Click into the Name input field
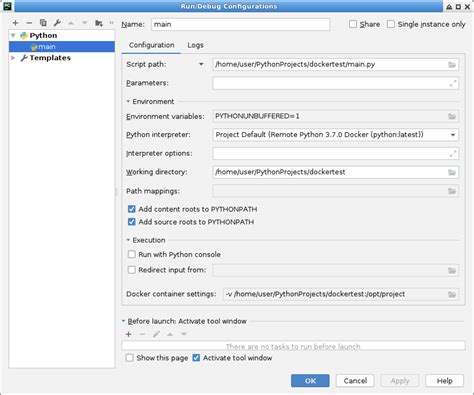Viewport: 474px width, 395px height. pos(240,24)
